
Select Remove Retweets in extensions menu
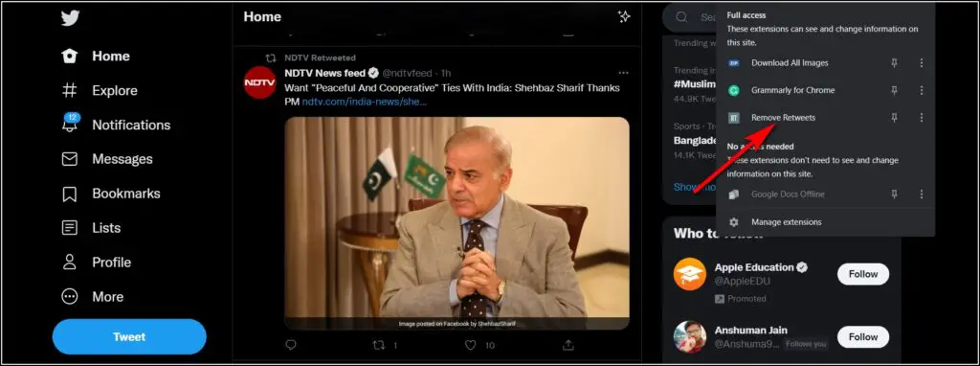783,118
